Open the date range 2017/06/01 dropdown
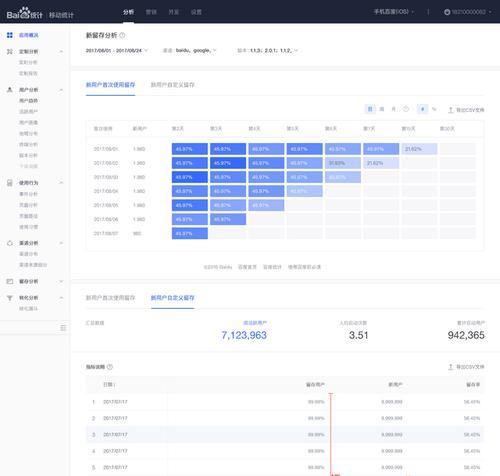 click(117, 51)
